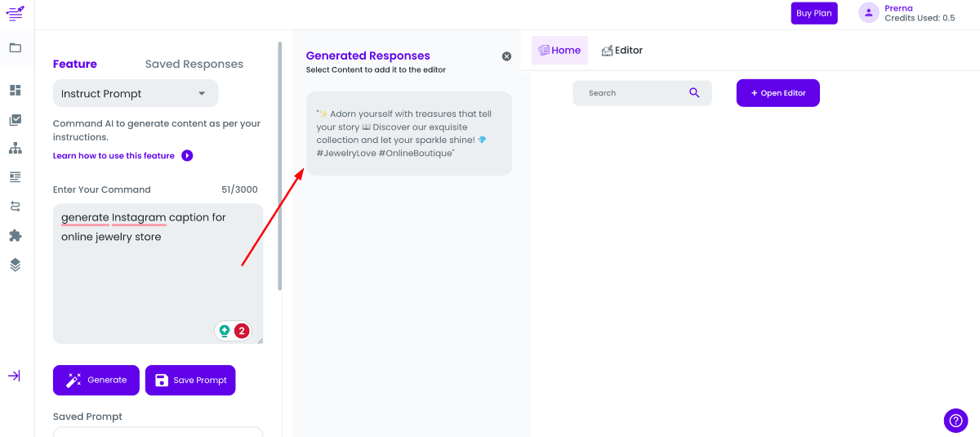Switch to the Editor tab
This screenshot has width=980, height=437.
(622, 51)
